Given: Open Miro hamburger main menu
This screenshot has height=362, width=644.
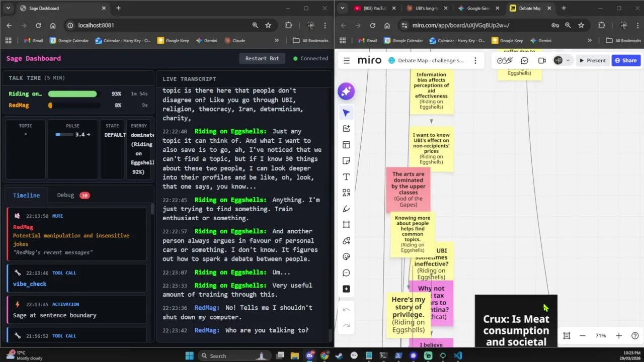Looking at the screenshot, I should (347, 60).
